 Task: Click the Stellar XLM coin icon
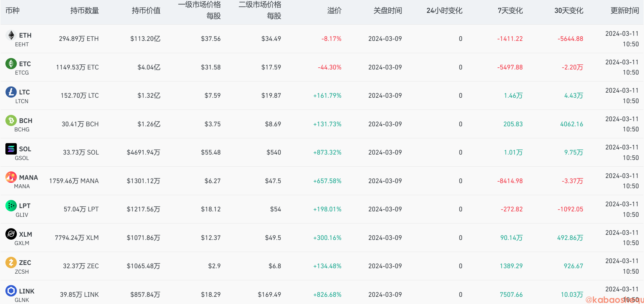[x=11, y=234]
